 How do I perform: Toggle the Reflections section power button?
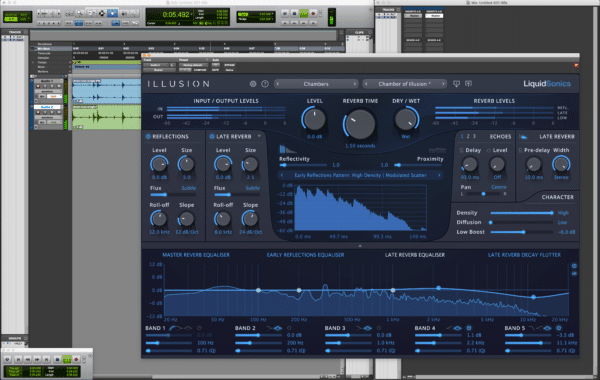148,137
